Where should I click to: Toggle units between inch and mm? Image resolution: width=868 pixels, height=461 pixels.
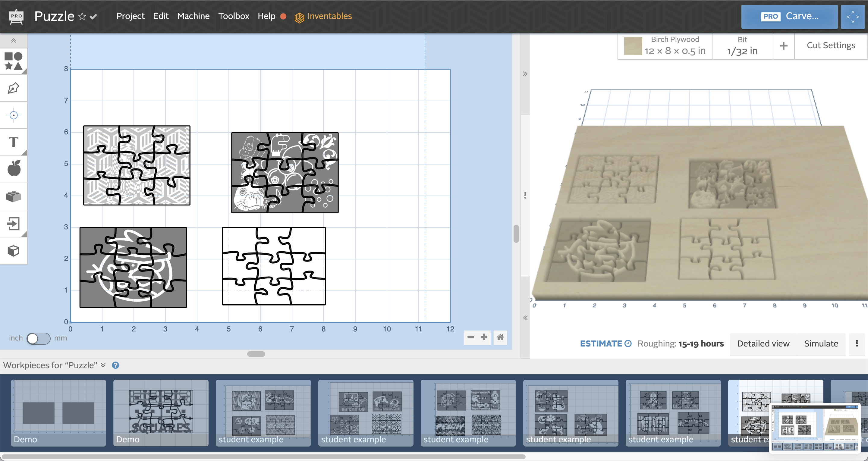point(38,338)
